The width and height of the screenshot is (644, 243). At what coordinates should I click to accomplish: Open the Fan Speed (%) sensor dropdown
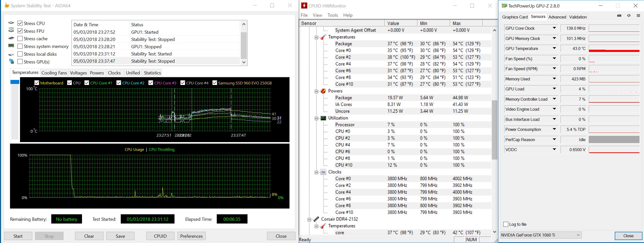coord(554,59)
